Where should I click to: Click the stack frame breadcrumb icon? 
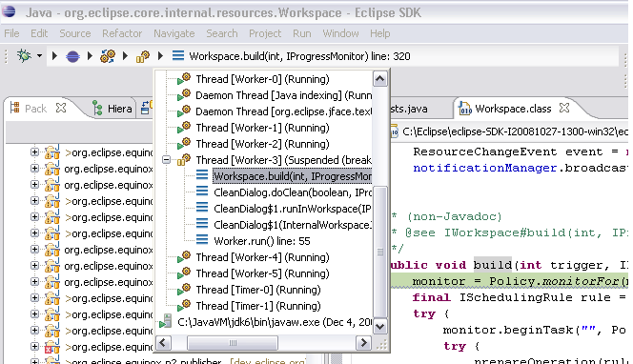178,55
